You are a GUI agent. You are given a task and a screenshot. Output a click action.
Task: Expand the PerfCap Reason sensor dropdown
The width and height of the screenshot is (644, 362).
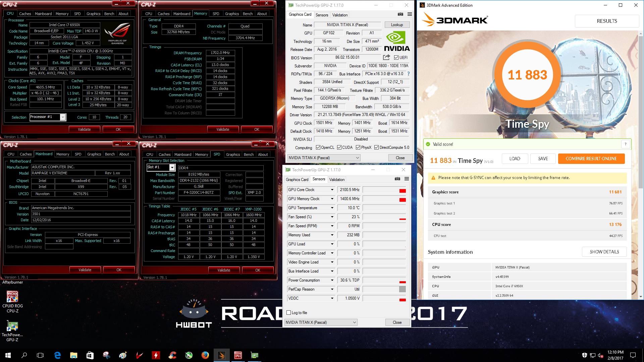pos(332,289)
